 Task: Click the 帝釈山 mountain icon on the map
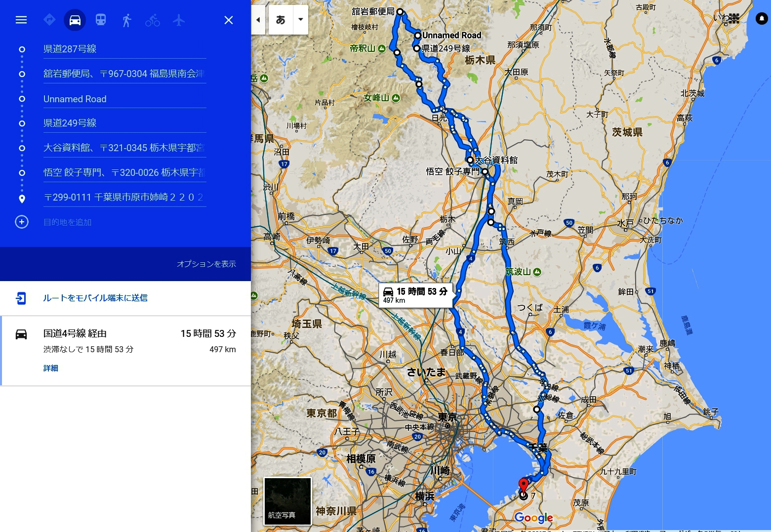pyautogui.click(x=382, y=48)
